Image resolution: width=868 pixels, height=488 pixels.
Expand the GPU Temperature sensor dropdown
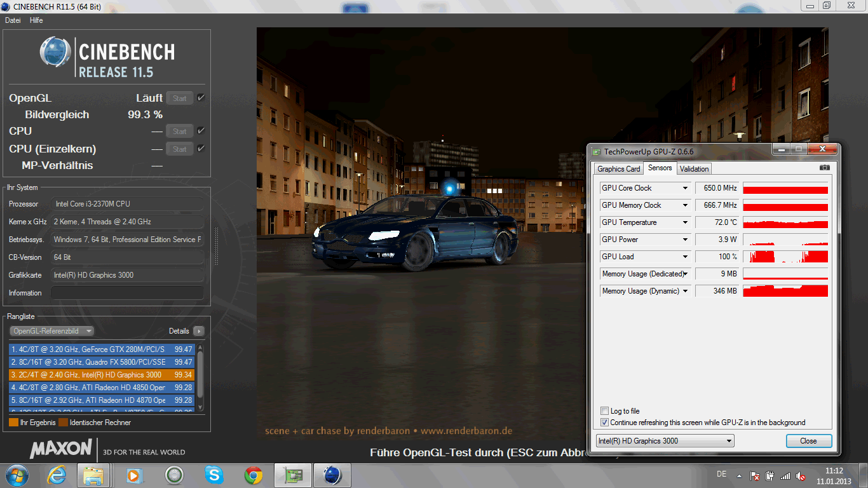tap(685, 222)
